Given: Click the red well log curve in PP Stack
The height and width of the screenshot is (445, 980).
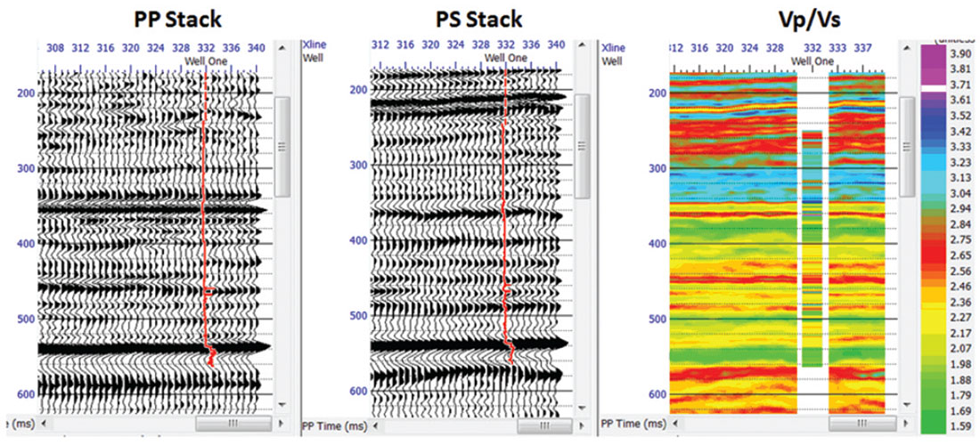Looking at the screenshot, I should tap(204, 218).
